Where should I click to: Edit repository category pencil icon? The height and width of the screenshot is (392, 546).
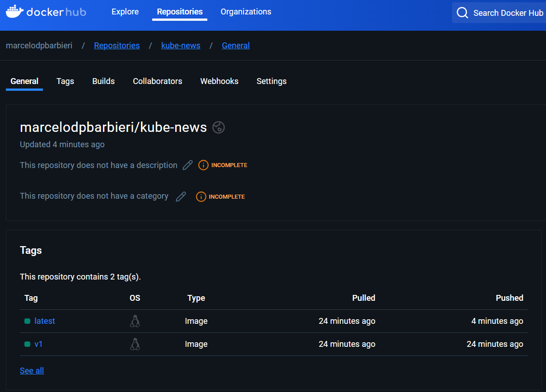point(181,196)
